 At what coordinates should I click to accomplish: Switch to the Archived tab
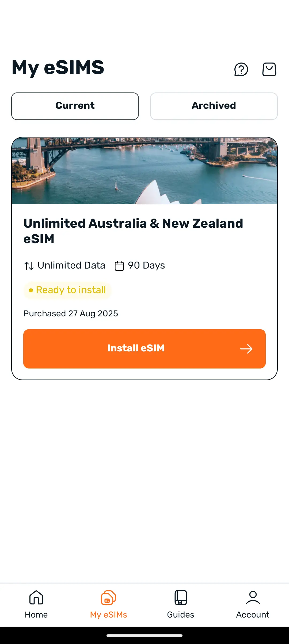214,106
